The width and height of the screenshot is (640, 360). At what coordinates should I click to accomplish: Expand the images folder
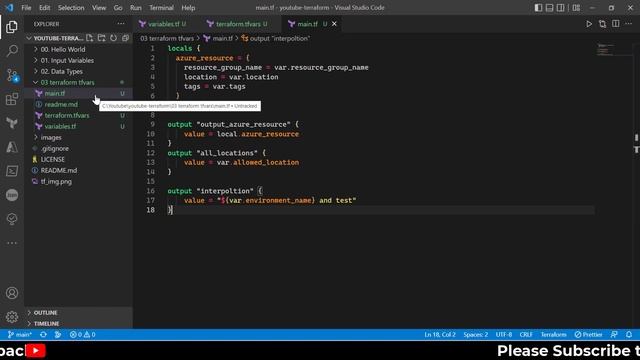point(79,138)
